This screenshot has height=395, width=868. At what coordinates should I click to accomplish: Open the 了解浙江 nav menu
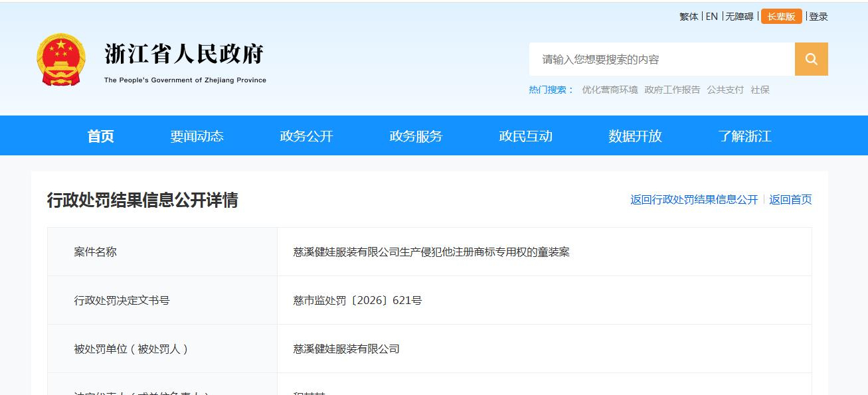pos(744,136)
